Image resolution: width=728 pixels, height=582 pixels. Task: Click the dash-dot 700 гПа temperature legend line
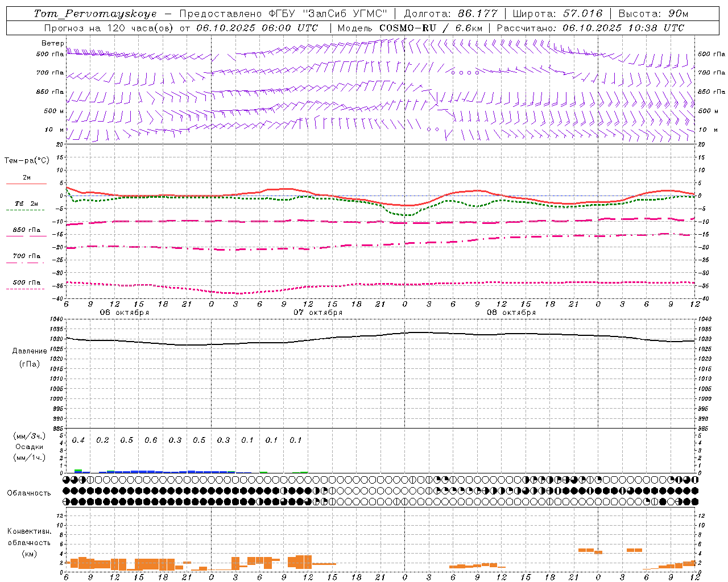25,263
